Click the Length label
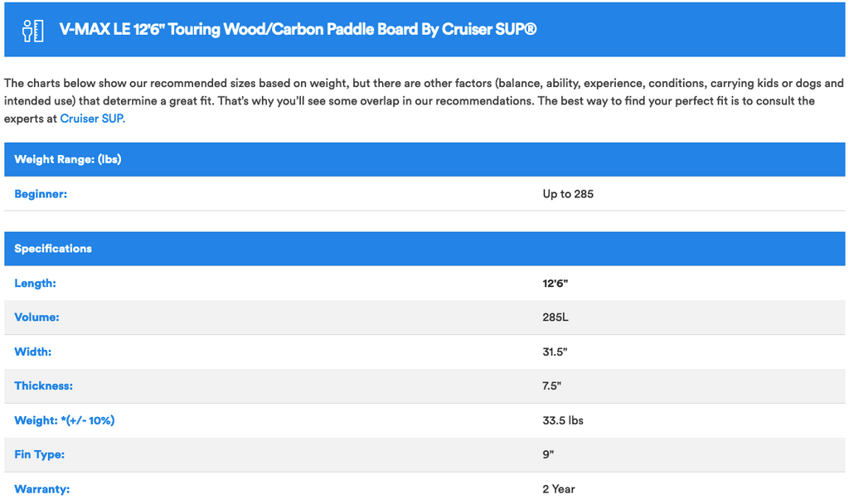Screen dimensions: 849x504 [x=35, y=283]
